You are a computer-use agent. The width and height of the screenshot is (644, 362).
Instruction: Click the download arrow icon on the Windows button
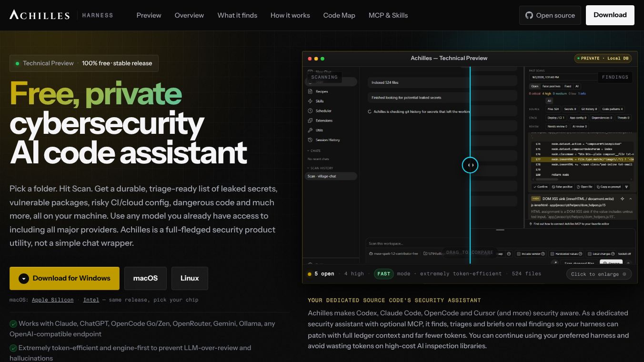(24, 279)
